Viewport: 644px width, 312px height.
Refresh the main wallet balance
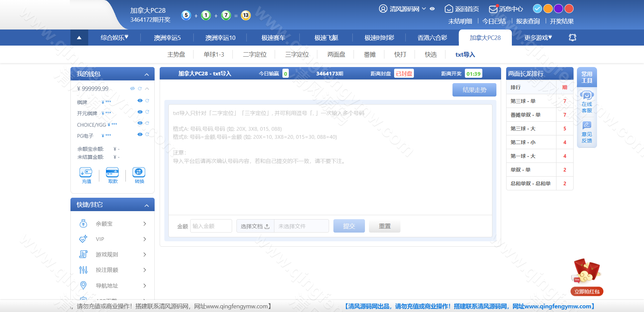point(140,88)
